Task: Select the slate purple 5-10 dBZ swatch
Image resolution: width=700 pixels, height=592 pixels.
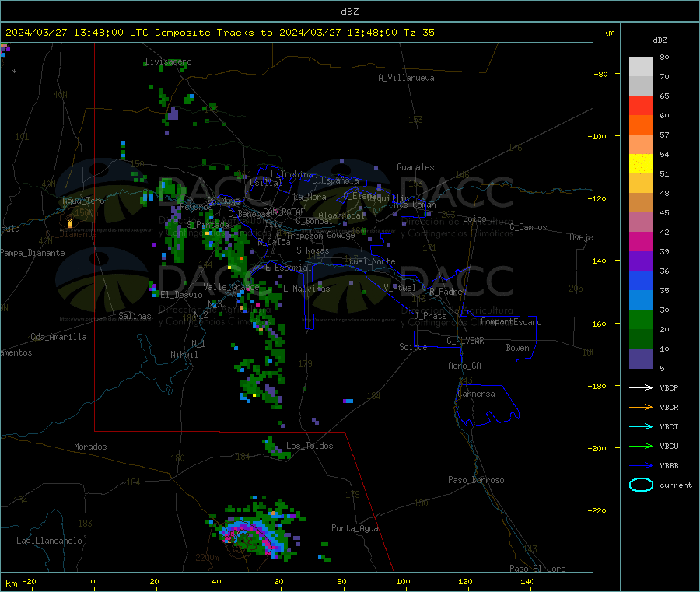Action: 641,359
